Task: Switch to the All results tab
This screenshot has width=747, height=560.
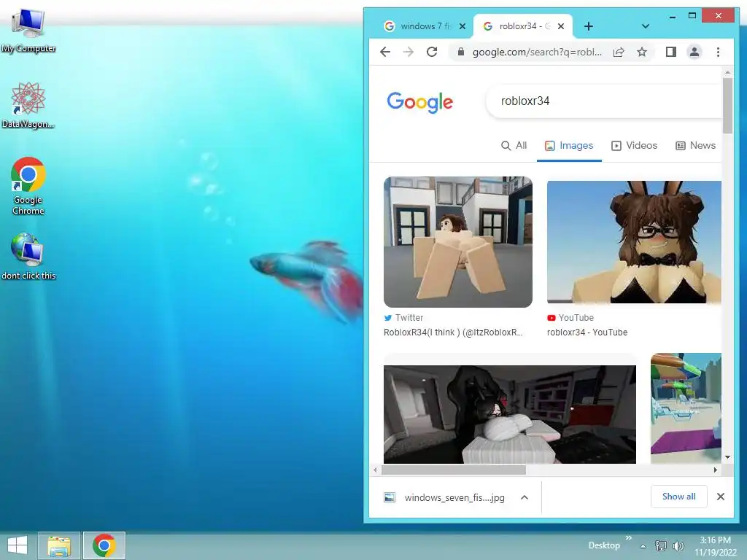Action: pos(514,145)
